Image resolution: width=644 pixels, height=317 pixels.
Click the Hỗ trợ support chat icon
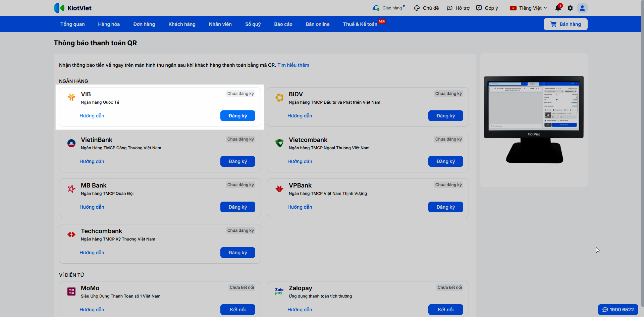(449, 8)
